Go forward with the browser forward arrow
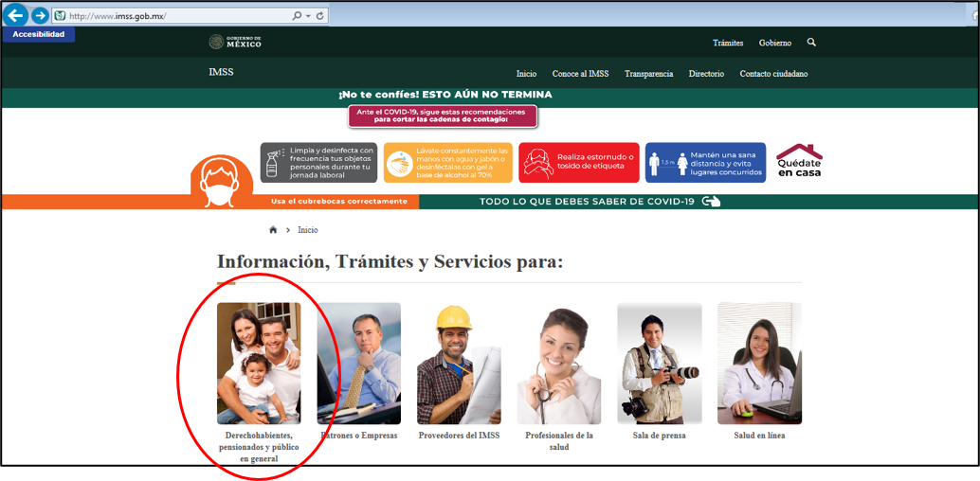Viewport: 980px width, 481px height. (40, 15)
